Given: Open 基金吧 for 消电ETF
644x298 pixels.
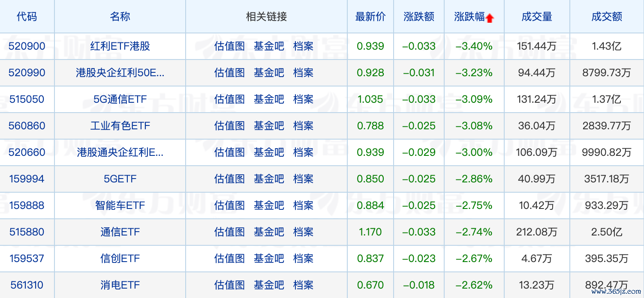Looking at the screenshot, I should (269, 285).
